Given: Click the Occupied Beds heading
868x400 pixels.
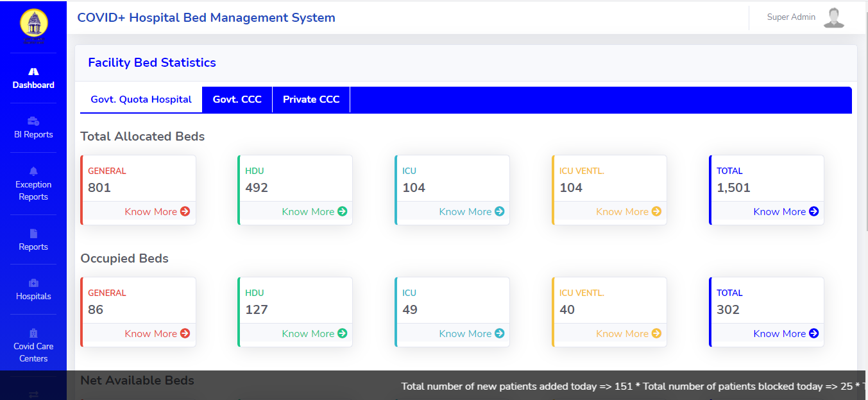Looking at the screenshot, I should click(124, 258).
